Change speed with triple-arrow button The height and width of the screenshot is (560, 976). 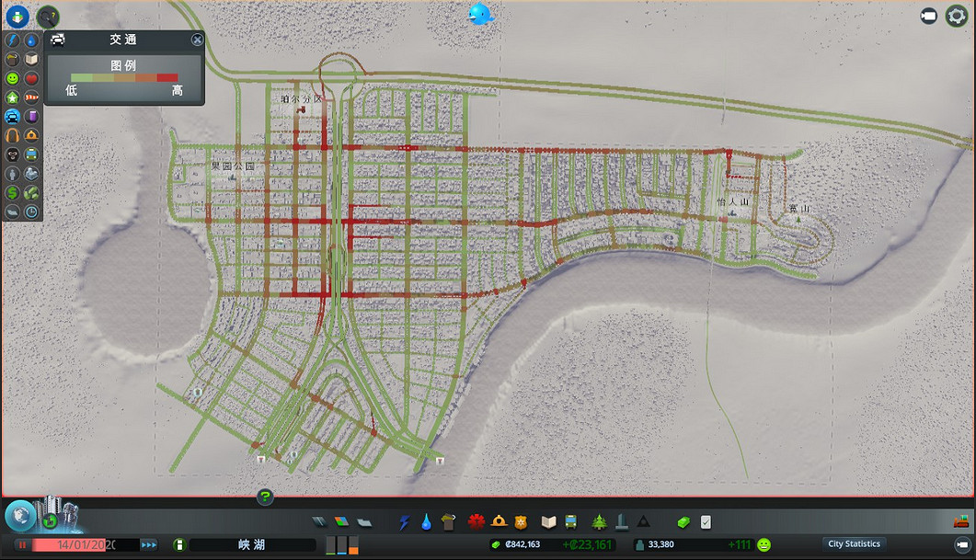click(x=149, y=544)
